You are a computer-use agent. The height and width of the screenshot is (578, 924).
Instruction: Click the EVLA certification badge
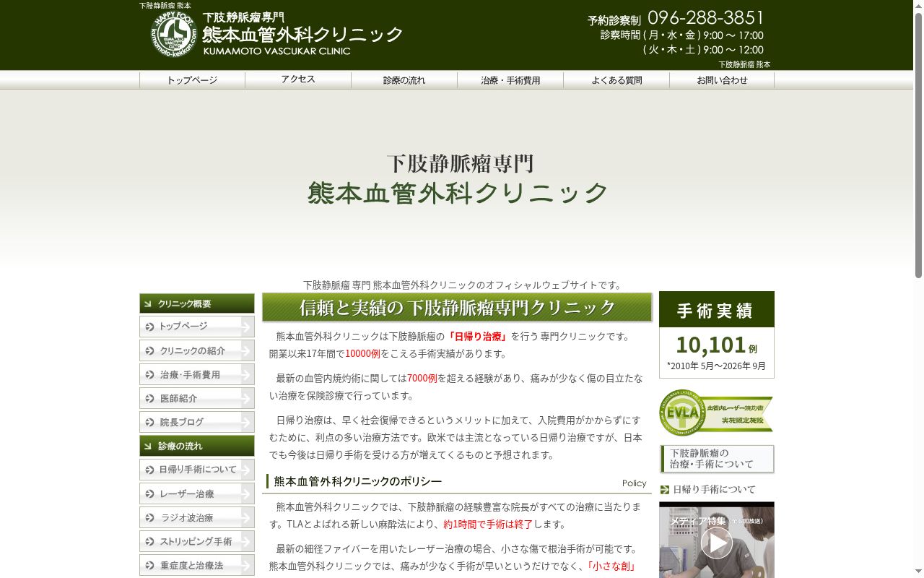[x=716, y=413]
